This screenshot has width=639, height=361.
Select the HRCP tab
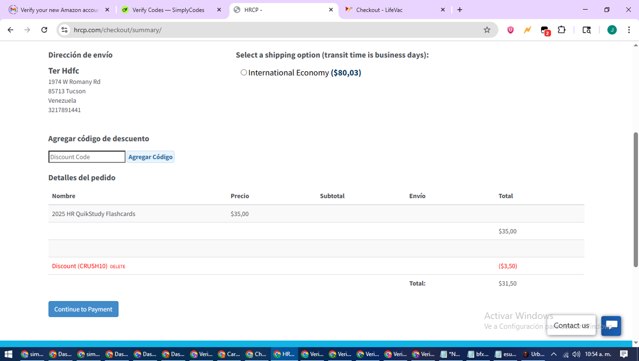tap(284, 10)
